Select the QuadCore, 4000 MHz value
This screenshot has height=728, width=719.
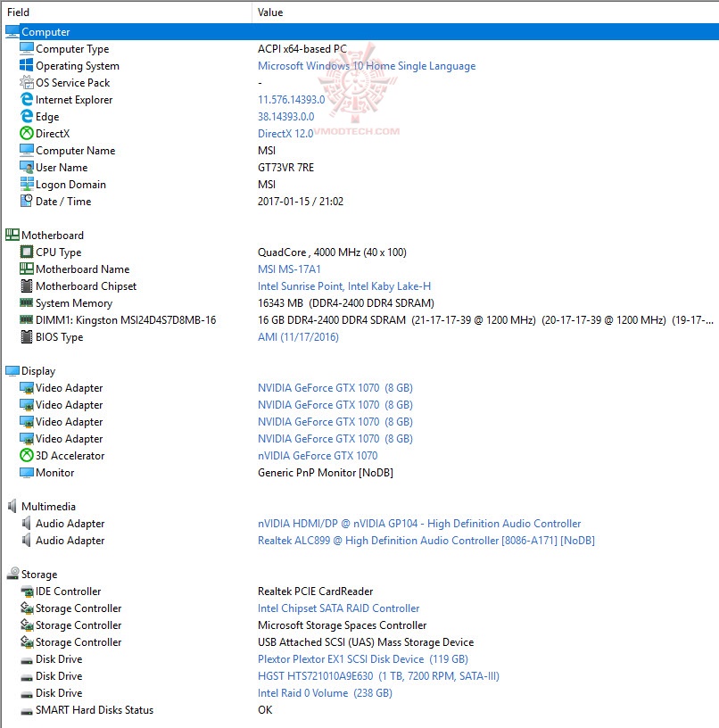[x=332, y=252]
